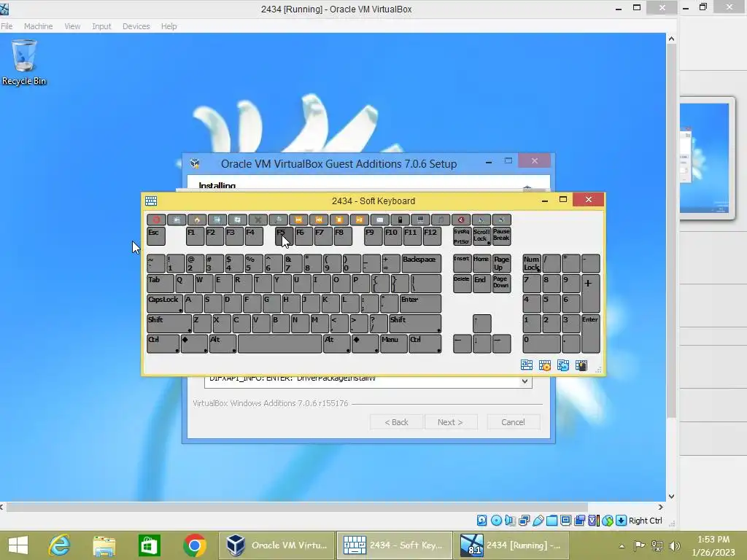Click the My Computer multimedia key
This screenshot has height=560, width=747.
click(x=420, y=219)
